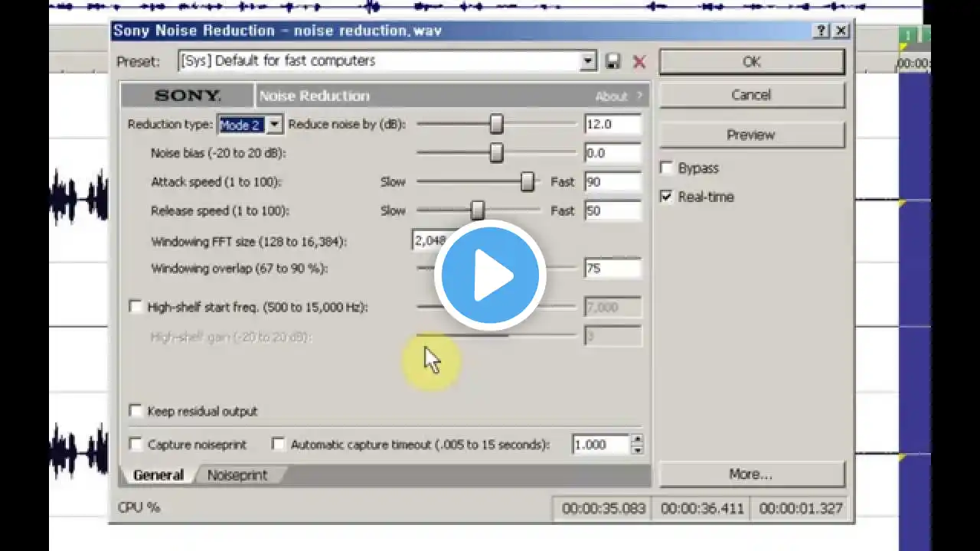This screenshot has width=980, height=551.
Task: Open the Preset dropdown list
Action: pos(588,61)
